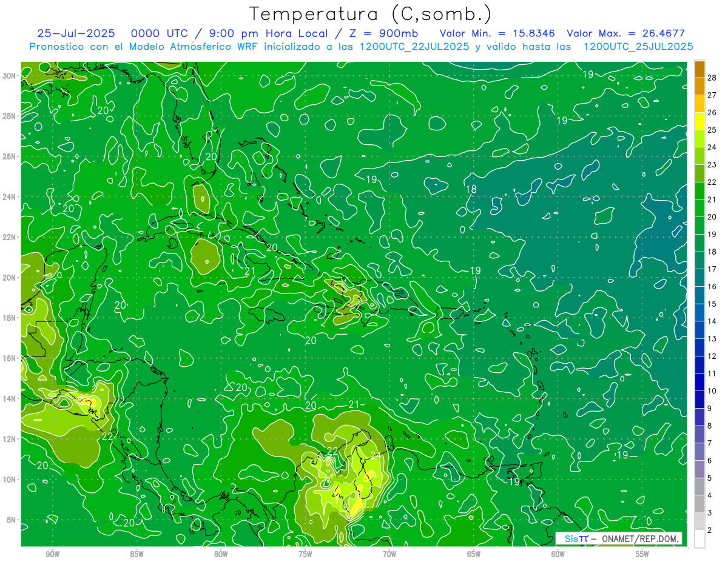
Task: Pick the yellow swatch between 25 and 26
Action: coord(699,121)
